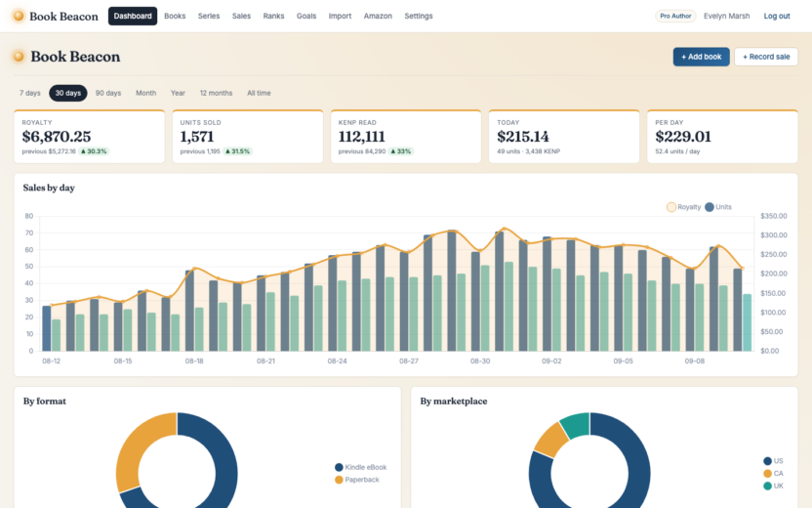The height and width of the screenshot is (508, 812).
Task: Go to the Amazon section
Action: pyautogui.click(x=378, y=16)
